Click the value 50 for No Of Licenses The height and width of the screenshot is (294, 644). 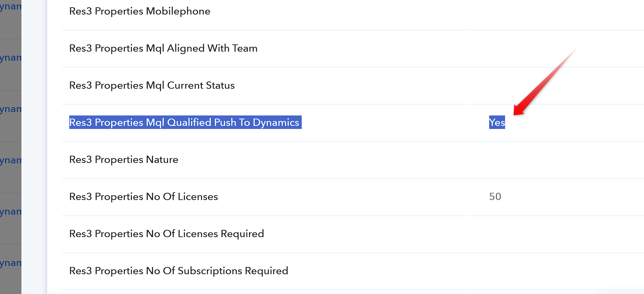tap(495, 197)
